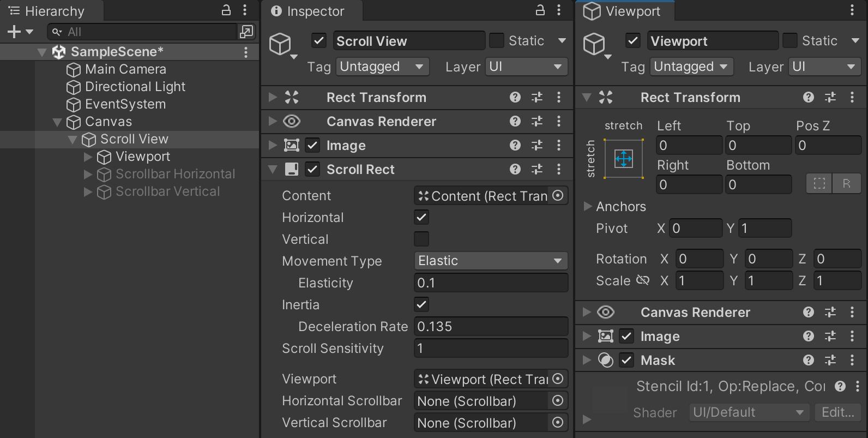Toggle constrained proportions scale link icon

click(643, 280)
